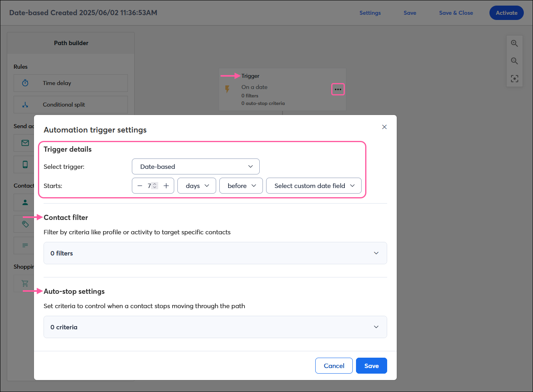The width and height of the screenshot is (533, 392).
Task: Decrease Starts value with minus button
Action: click(x=140, y=186)
